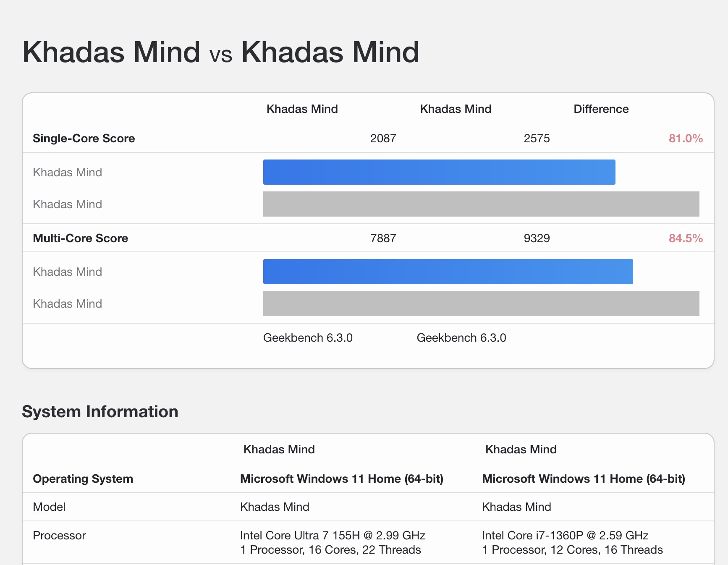Click the multi-core score value 7887
Screen dimensions: 728x565
[x=383, y=238]
